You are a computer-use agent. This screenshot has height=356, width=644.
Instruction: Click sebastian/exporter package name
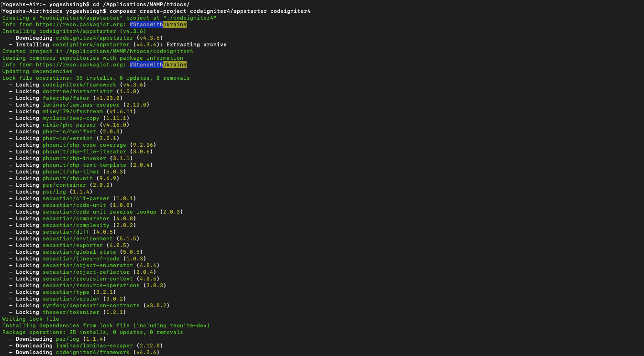(73, 245)
